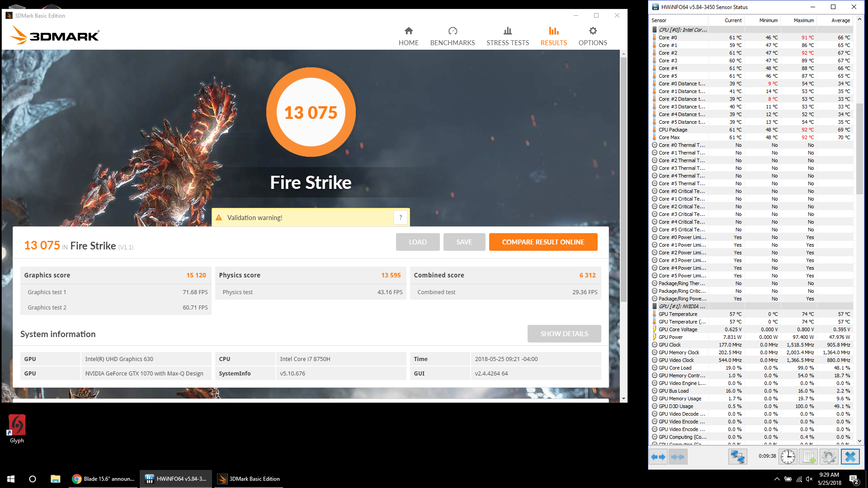Click the Graphics score value 15 120

point(196,275)
